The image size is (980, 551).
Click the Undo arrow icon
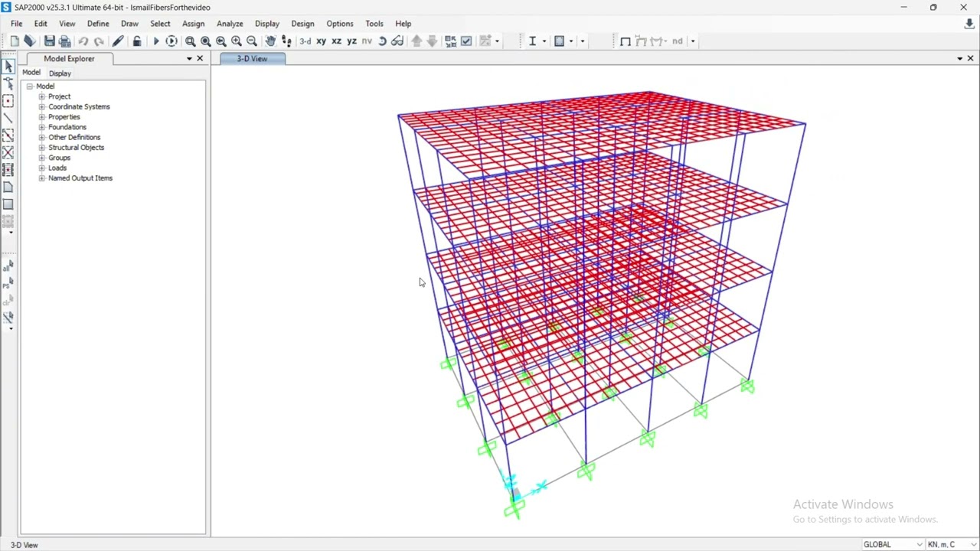click(x=83, y=41)
